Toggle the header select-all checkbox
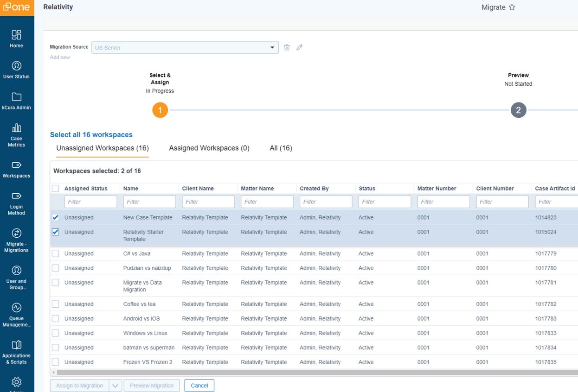This screenshot has width=578, height=392. pyautogui.click(x=56, y=189)
